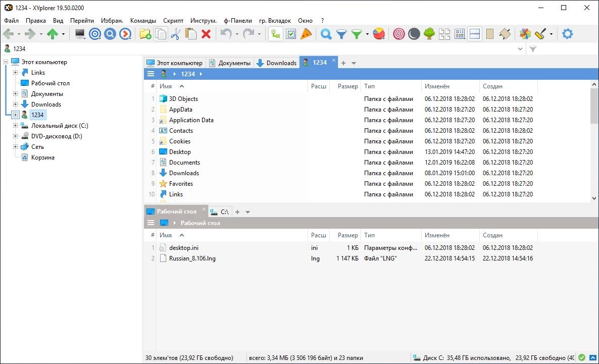This screenshot has height=364, width=599.
Task: Click the red-yellow ball toolbar icon
Action: pos(379,34)
